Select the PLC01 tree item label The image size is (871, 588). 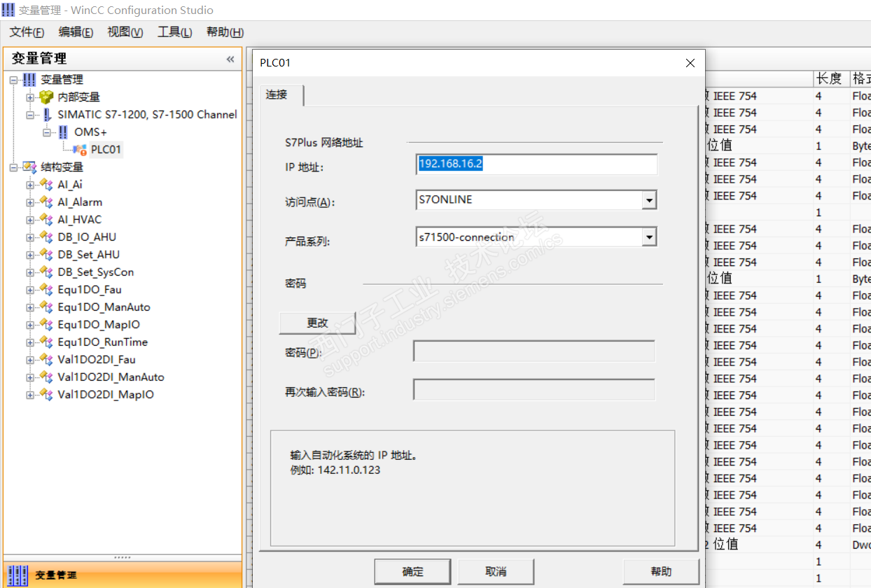[106, 150]
